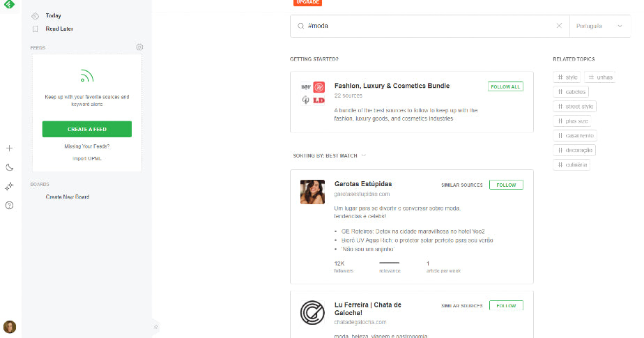Click the Garotas Estúpidas relevance bar

[x=390, y=263]
